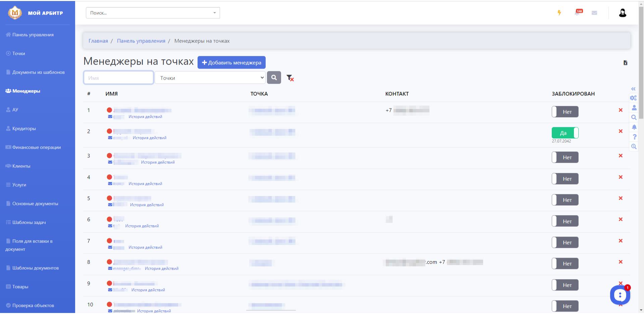Open История действий link in row 3

[158, 162]
